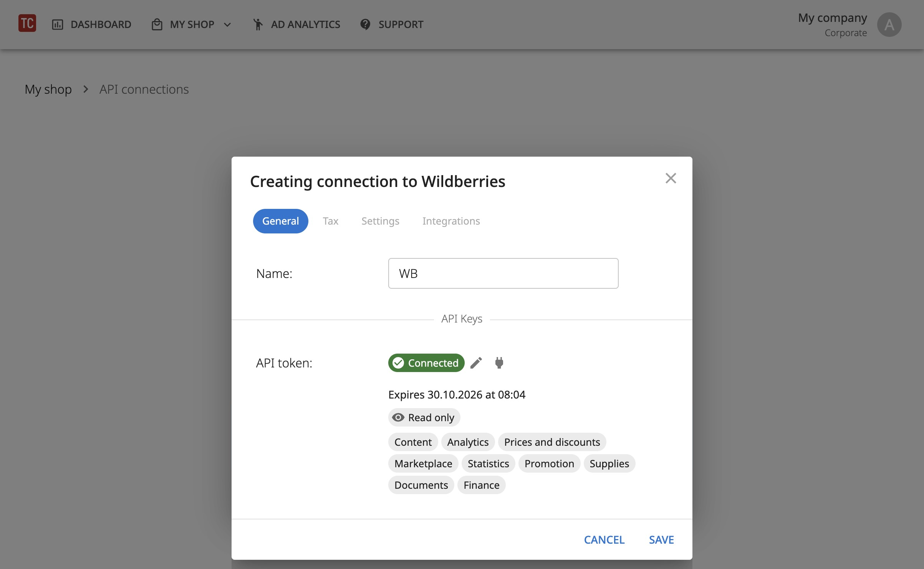Click the Connected status badge
924x569 pixels.
(426, 363)
